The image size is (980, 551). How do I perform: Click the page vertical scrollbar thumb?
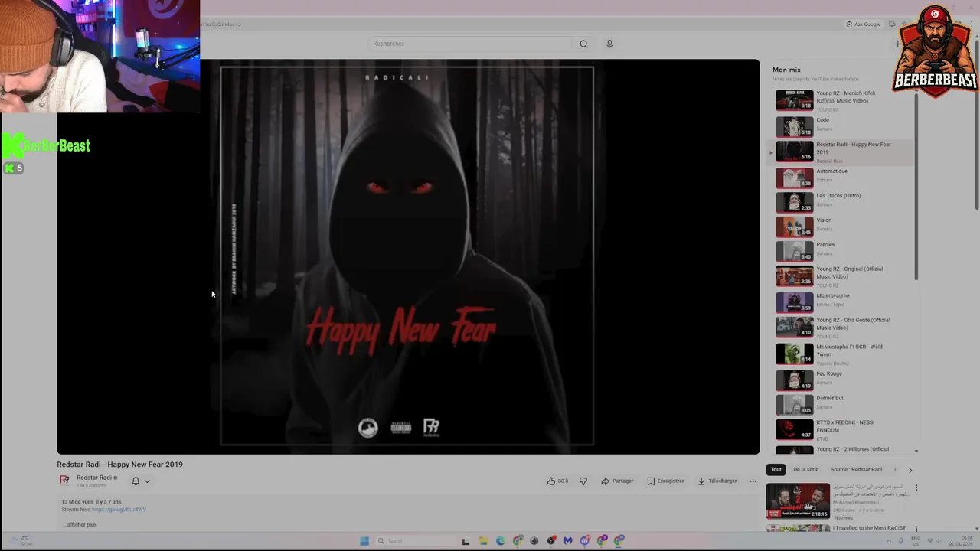[976, 122]
